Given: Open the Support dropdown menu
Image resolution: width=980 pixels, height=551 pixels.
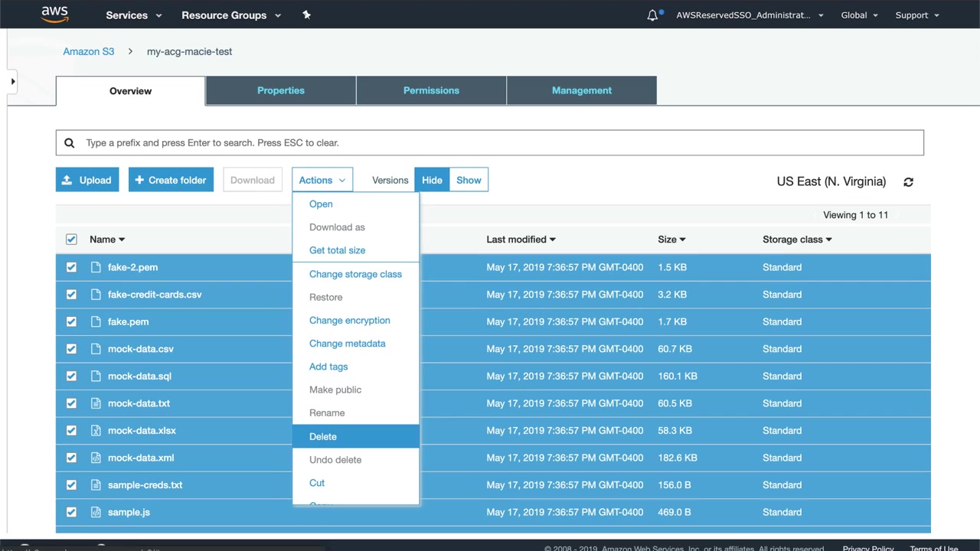Looking at the screenshot, I should (x=917, y=15).
